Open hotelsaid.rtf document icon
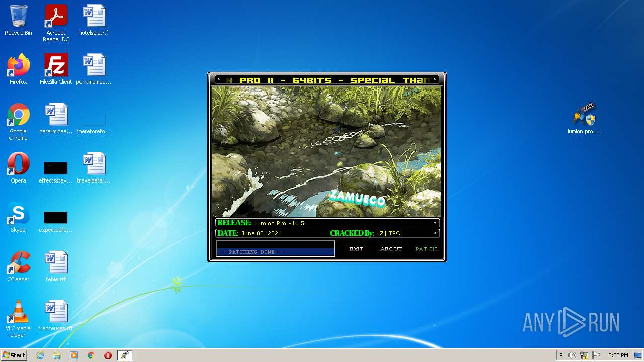 (x=94, y=20)
